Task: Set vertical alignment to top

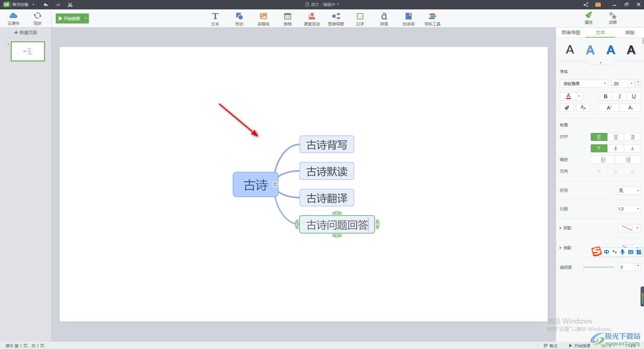Action: [x=599, y=148]
